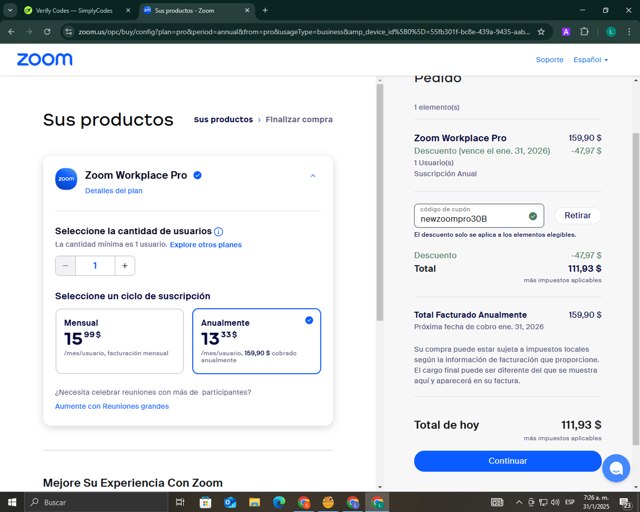Click the green coupon validation checkmark

point(533,216)
